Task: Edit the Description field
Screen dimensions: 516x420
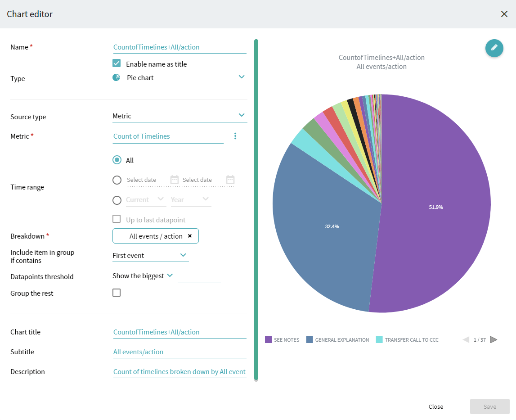Action: (179, 372)
